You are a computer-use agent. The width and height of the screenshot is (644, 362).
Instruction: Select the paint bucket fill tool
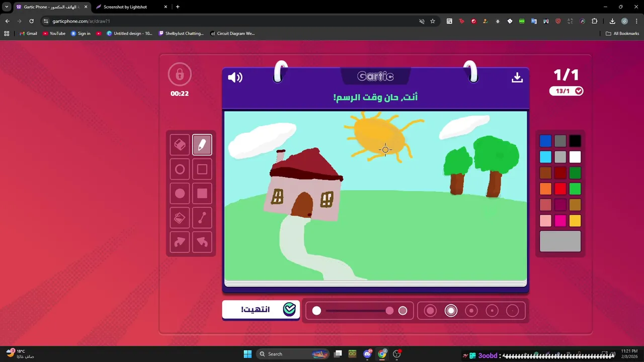180,218
